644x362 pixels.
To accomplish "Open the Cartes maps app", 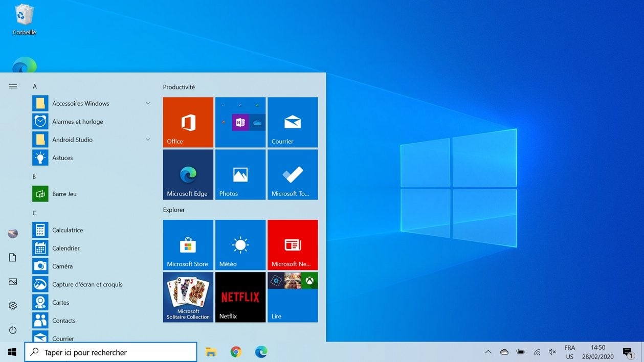I will pyautogui.click(x=92, y=302).
